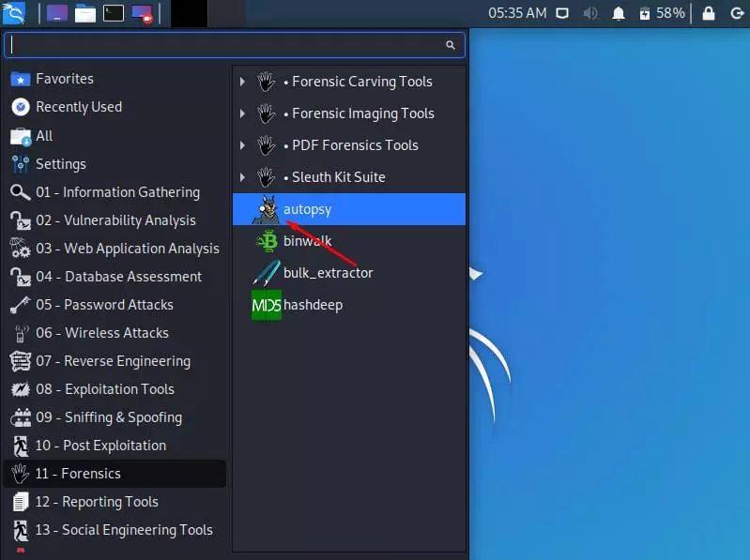Image resolution: width=750 pixels, height=560 pixels.
Task: Select the 01 - Information Gathering category
Action: coord(117,192)
